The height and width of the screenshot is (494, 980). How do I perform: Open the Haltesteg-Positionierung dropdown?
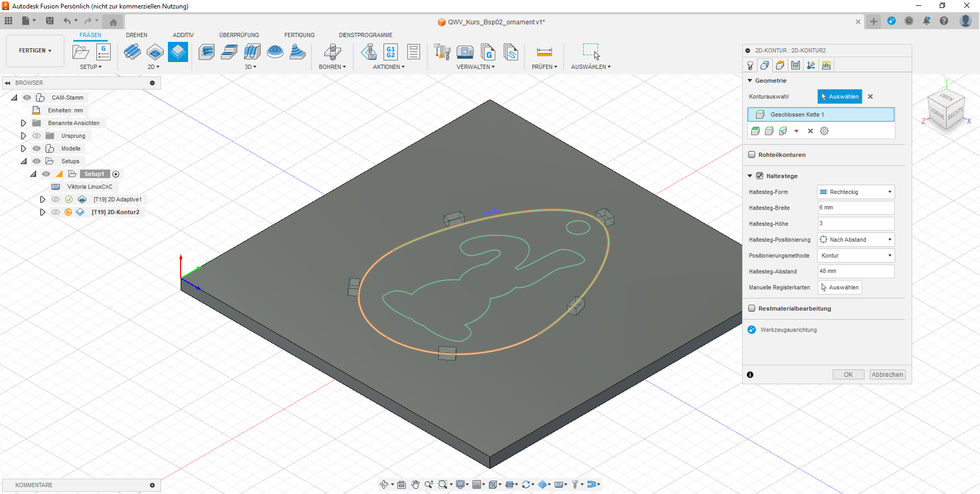tap(856, 240)
